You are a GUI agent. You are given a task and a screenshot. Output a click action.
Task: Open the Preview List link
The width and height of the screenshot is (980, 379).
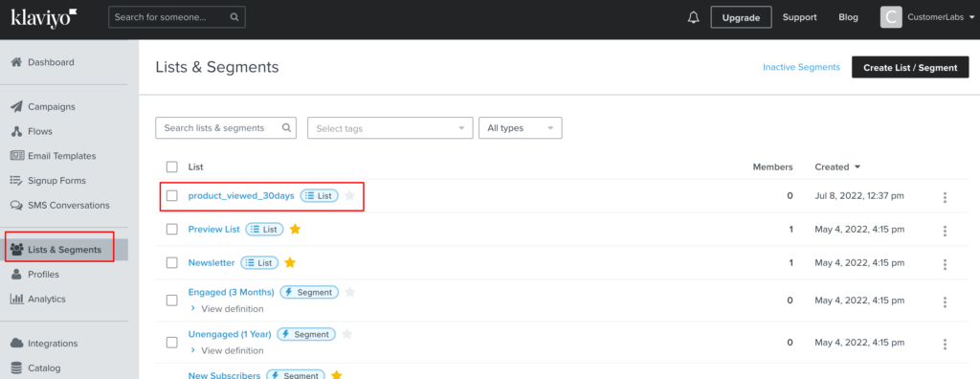click(x=213, y=229)
